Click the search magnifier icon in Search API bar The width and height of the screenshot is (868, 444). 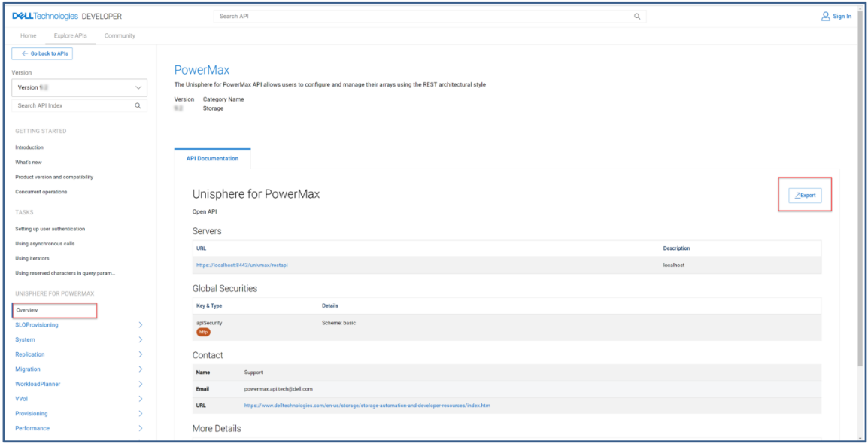coord(637,17)
